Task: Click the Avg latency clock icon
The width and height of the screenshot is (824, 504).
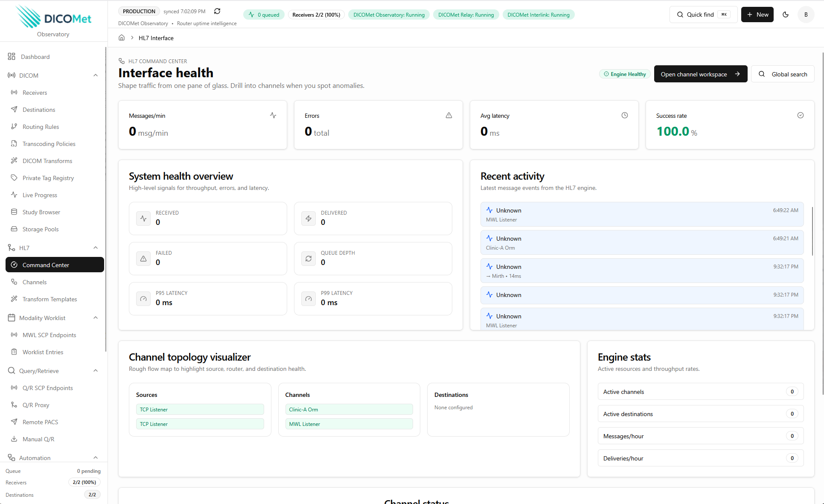Action: tap(625, 115)
